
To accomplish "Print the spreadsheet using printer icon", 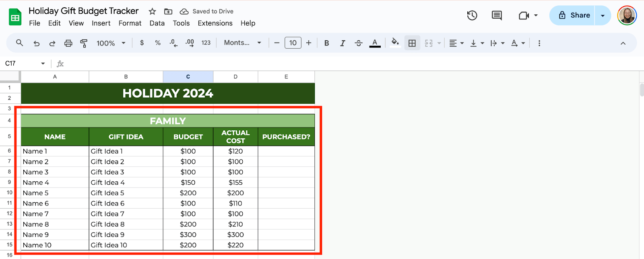I will click(68, 43).
